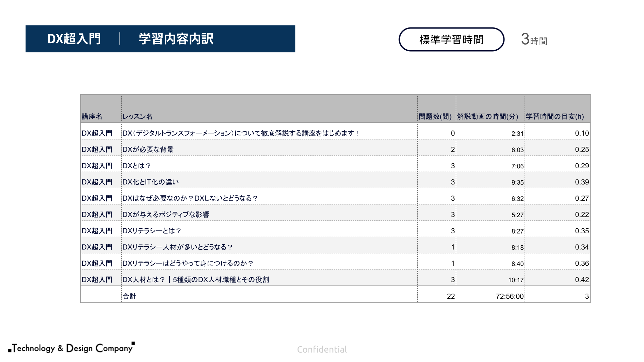Click total video time 72:56:00

(x=509, y=296)
